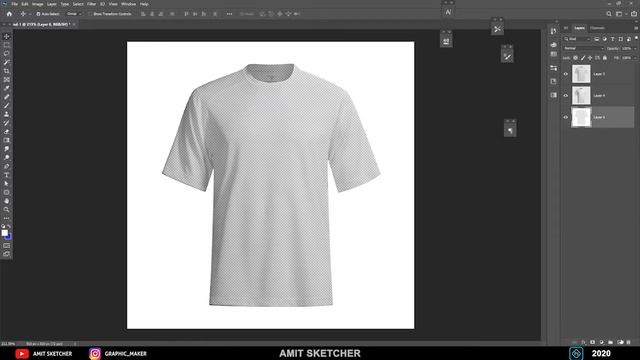640x360 pixels.
Task: Open the Fill dropdown arrow
Action: coord(635,58)
